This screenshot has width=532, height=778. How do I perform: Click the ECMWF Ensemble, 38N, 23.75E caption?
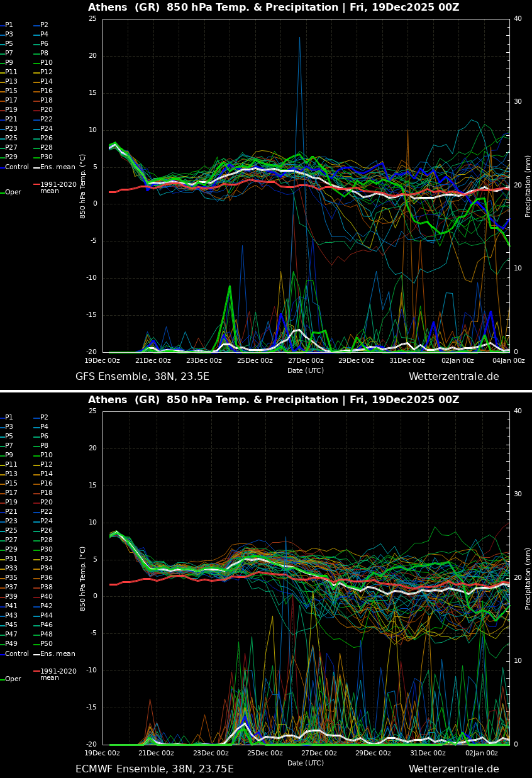click(x=154, y=769)
